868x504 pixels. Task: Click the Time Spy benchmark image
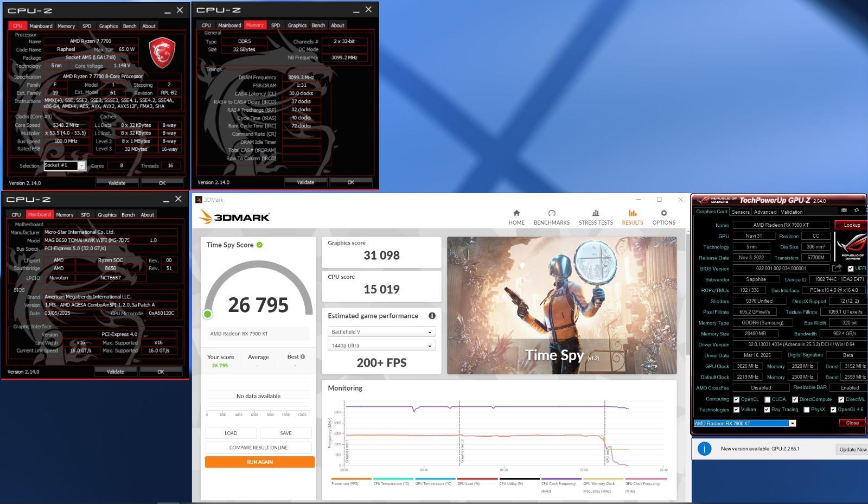[561, 305]
